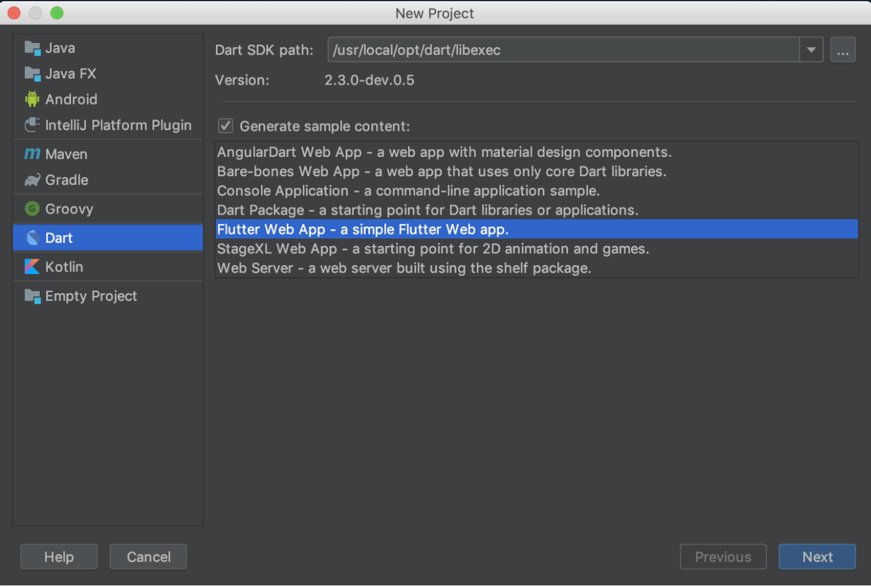Click into the Dart SDK path field

coord(564,50)
